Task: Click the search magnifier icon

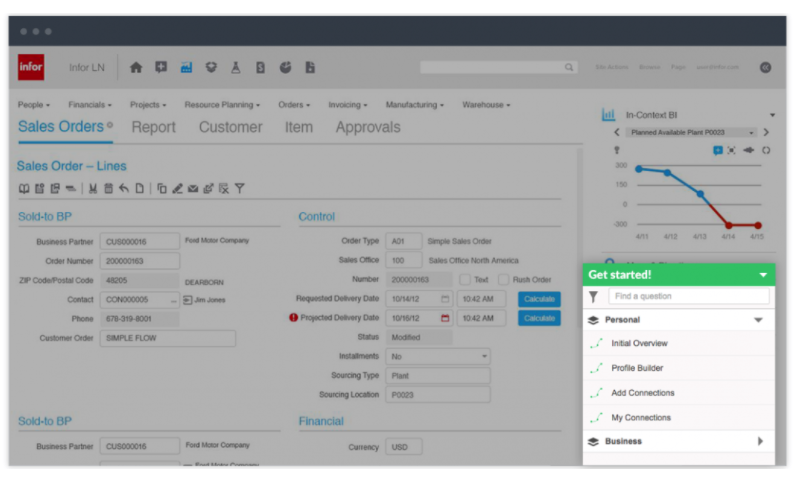Action: tap(569, 67)
